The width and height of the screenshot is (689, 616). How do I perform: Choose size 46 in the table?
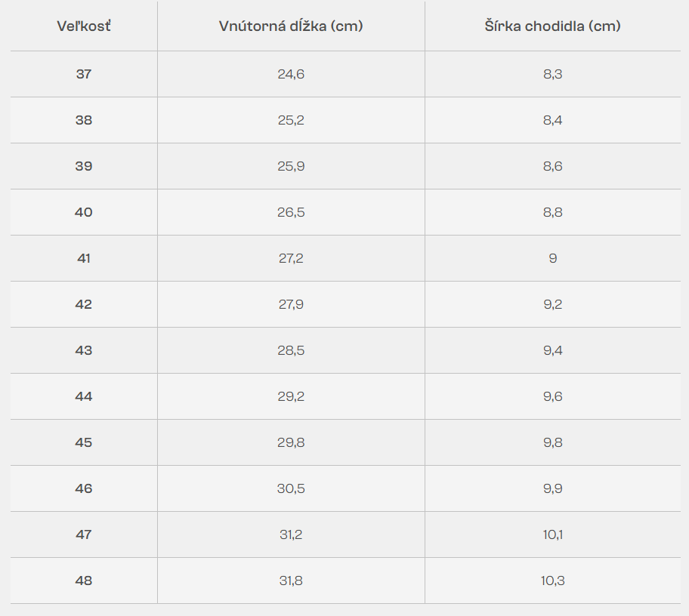pyautogui.click(x=84, y=488)
